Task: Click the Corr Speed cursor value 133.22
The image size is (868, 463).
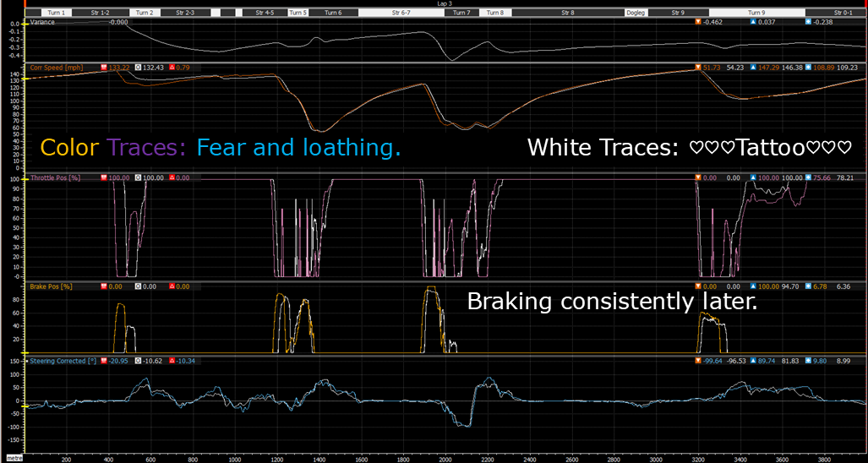Action: coord(119,67)
